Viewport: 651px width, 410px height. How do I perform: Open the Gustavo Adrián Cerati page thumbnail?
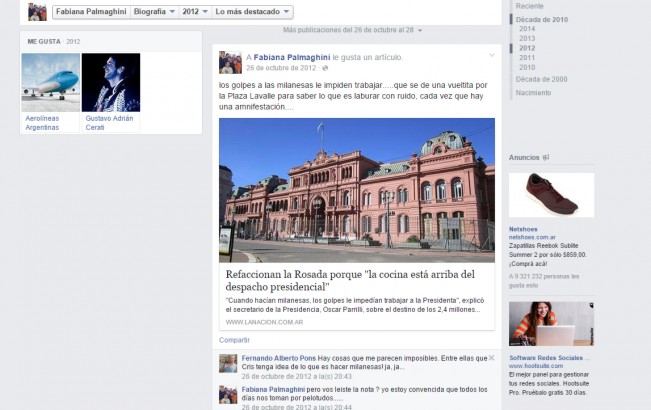(111, 82)
